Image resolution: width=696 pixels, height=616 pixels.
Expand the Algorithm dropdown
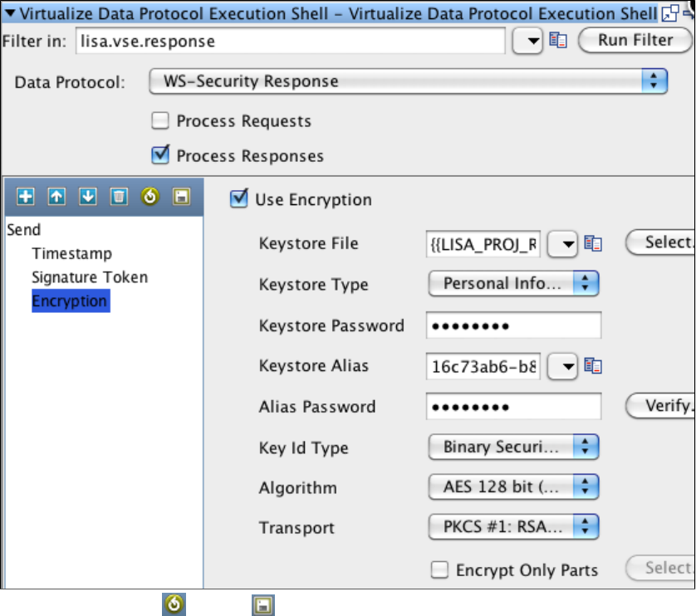(513, 487)
